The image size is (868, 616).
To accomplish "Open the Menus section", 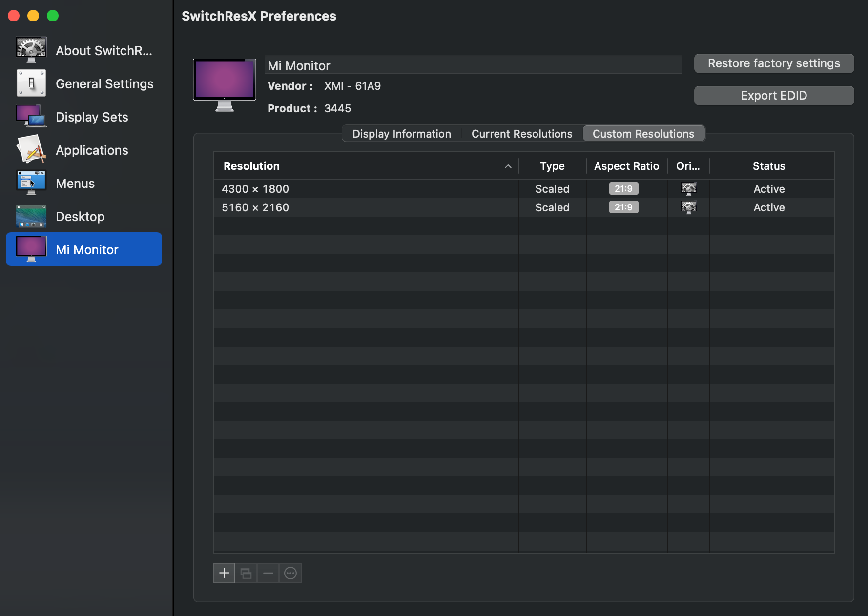I will tap(75, 183).
